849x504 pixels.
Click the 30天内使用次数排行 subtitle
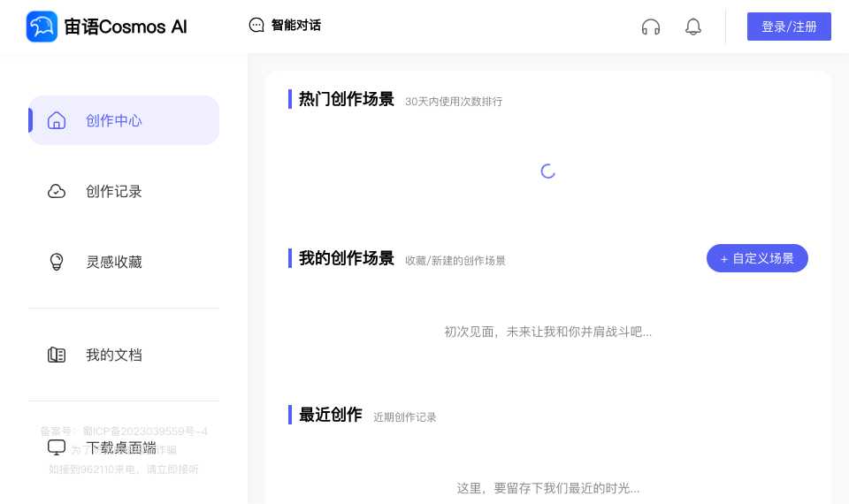454,101
